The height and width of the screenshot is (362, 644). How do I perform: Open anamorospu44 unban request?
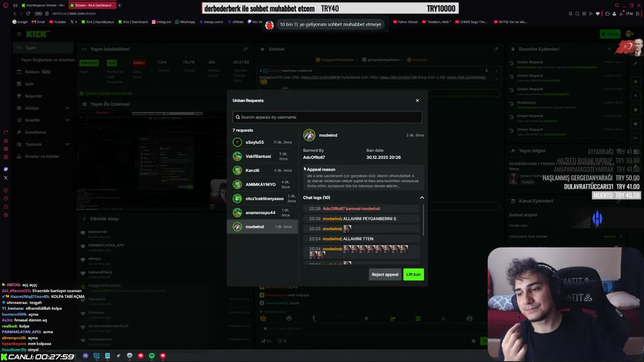click(262, 213)
